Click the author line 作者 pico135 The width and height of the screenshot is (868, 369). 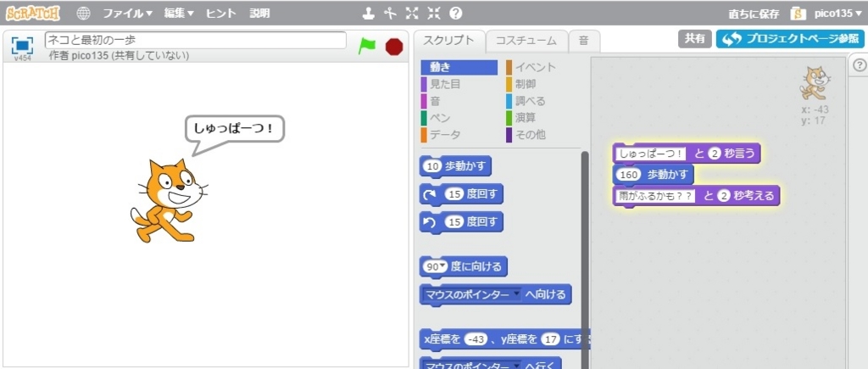coord(119,56)
